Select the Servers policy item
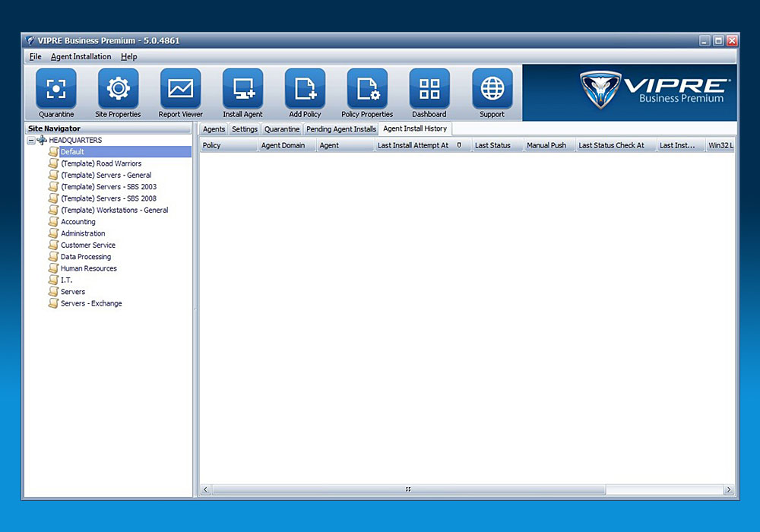 (73, 292)
